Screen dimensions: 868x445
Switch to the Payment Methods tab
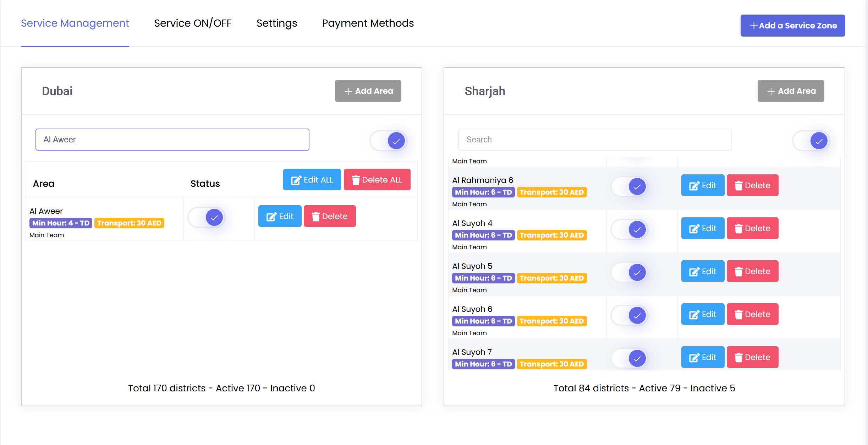[368, 23]
